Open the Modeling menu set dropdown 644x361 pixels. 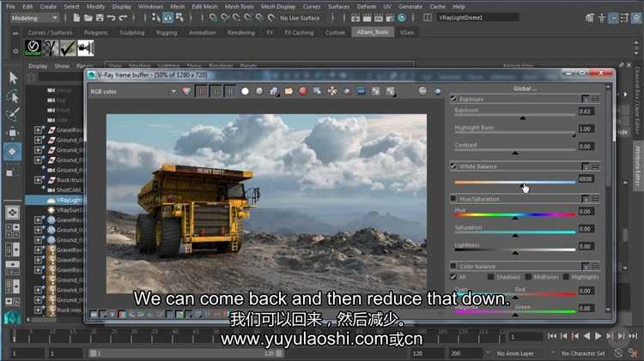[34, 18]
